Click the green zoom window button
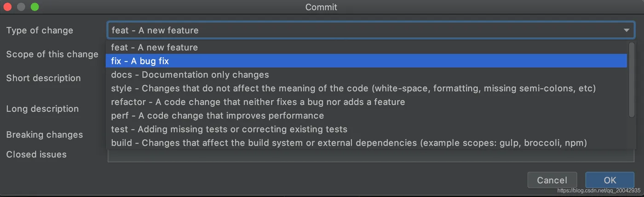Viewport: 644px width, 197px height. point(35,7)
